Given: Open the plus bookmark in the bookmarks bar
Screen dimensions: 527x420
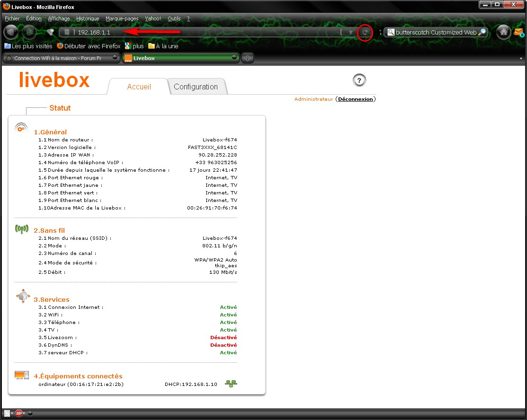Looking at the screenshot, I should coord(134,46).
